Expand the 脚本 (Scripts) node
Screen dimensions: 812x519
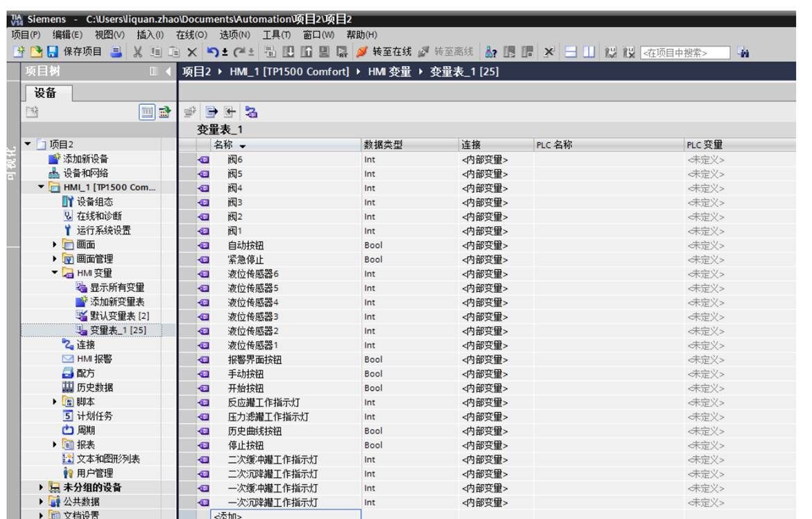tap(55, 402)
